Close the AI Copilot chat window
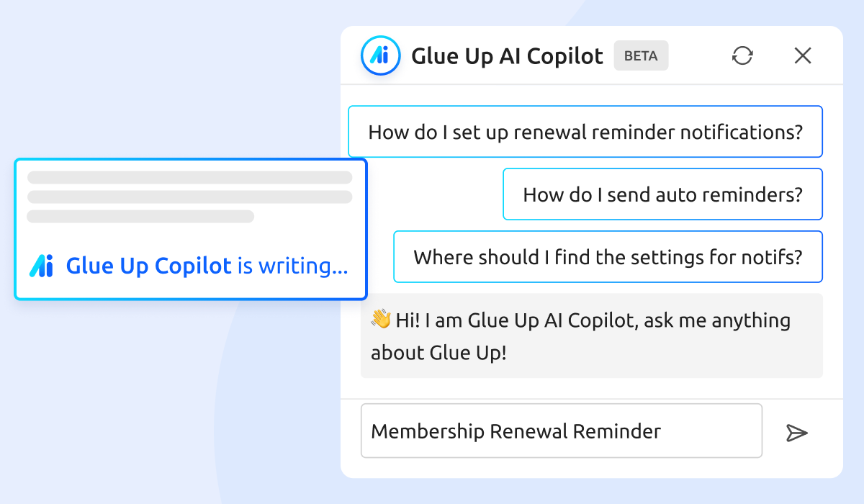 (x=802, y=55)
